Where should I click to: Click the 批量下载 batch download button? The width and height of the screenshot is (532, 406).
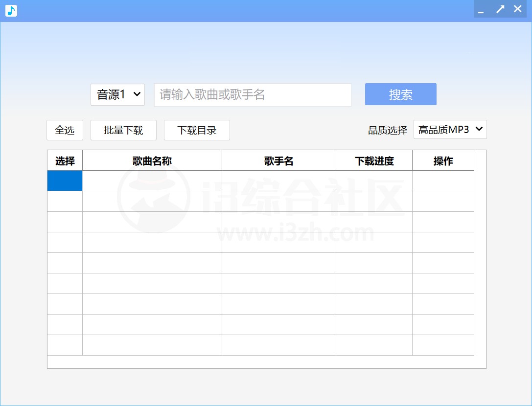click(x=123, y=130)
